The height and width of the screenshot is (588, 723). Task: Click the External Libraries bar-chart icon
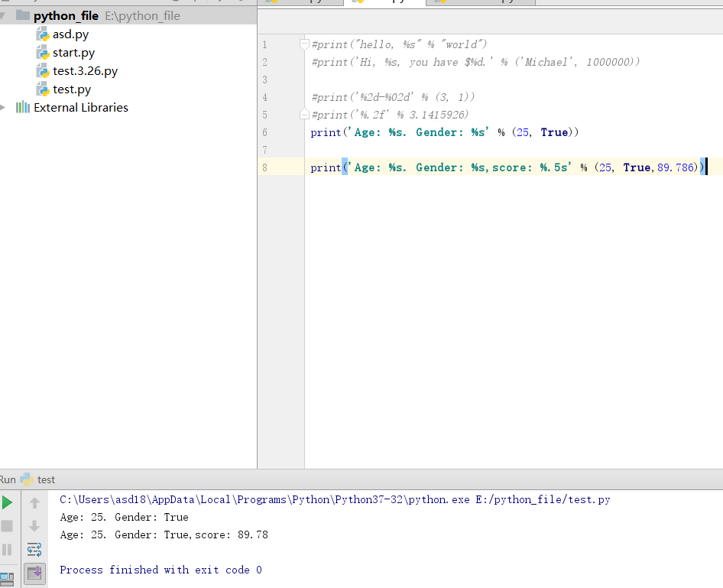(x=23, y=108)
